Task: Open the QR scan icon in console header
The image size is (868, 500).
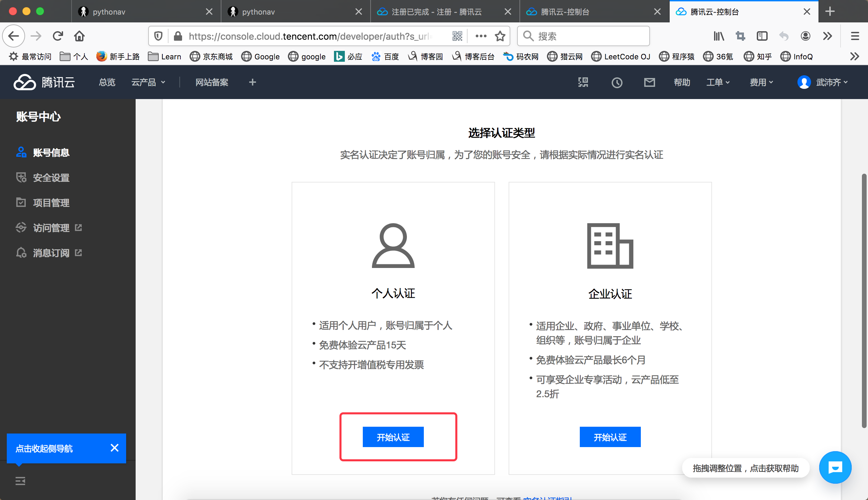Action: [x=583, y=82]
